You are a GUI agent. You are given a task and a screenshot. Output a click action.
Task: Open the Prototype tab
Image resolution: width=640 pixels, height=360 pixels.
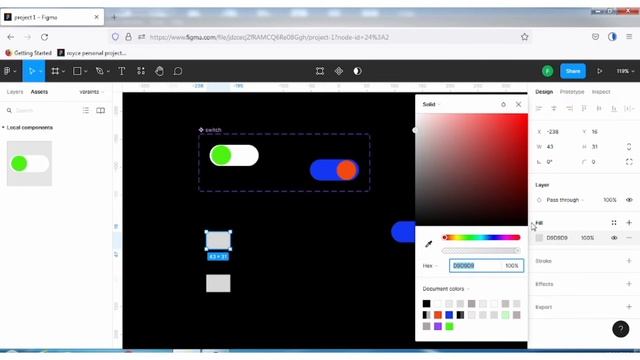572,92
